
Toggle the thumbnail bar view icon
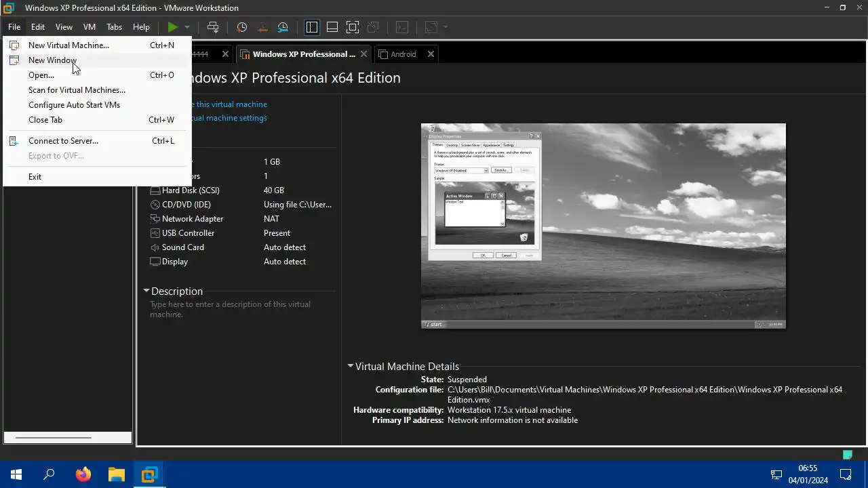pos(332,27)
